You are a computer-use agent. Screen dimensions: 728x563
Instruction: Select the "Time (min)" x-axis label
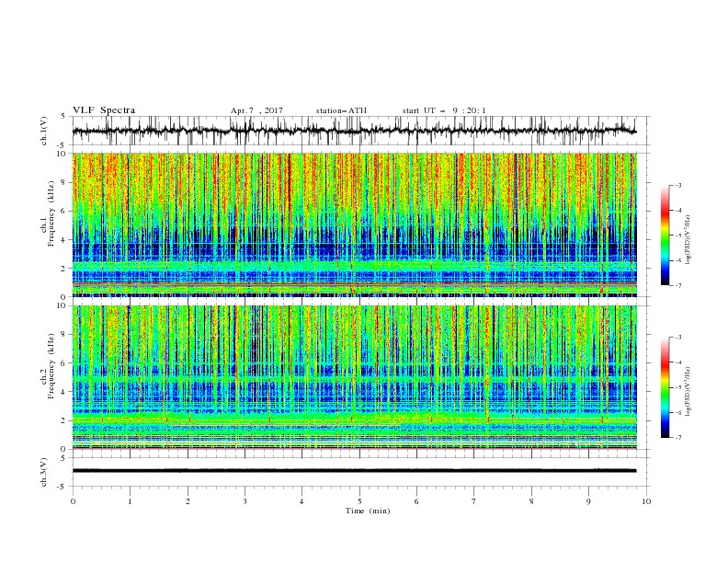click(368, 511)
